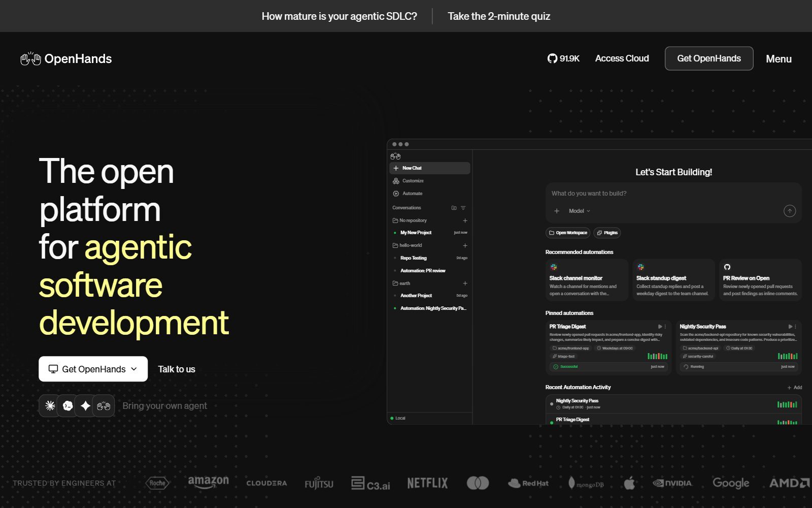Click the OpenHands logo in header

pyautogui.click(x=66, y=58)
